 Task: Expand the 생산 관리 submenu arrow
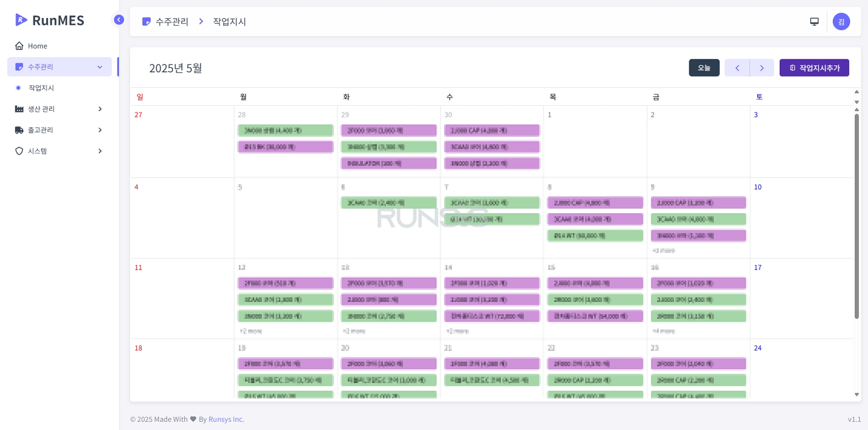100,109
